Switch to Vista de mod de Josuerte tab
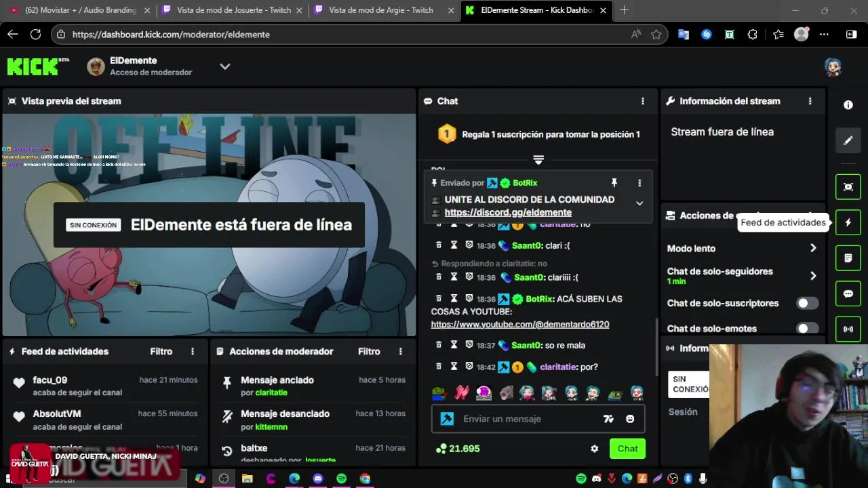This screenshot has width=868, height=488. point(233,10)
